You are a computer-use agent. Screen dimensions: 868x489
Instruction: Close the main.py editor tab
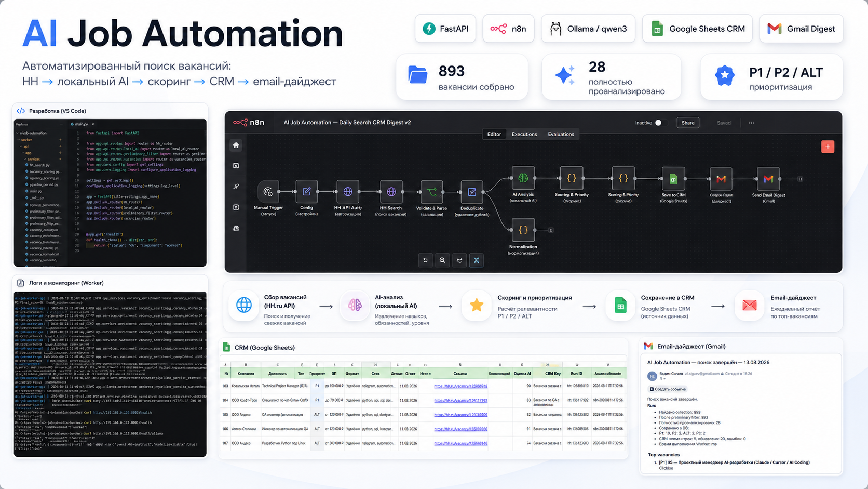[x=92, y=124]
